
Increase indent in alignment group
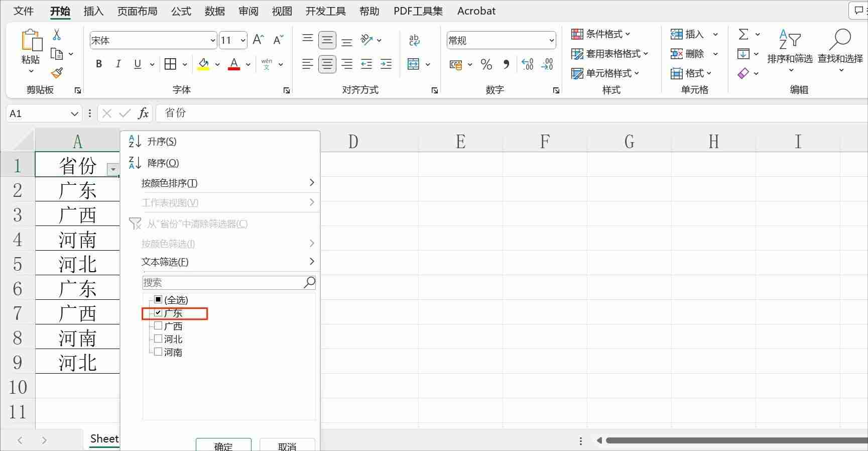[386, 64]
